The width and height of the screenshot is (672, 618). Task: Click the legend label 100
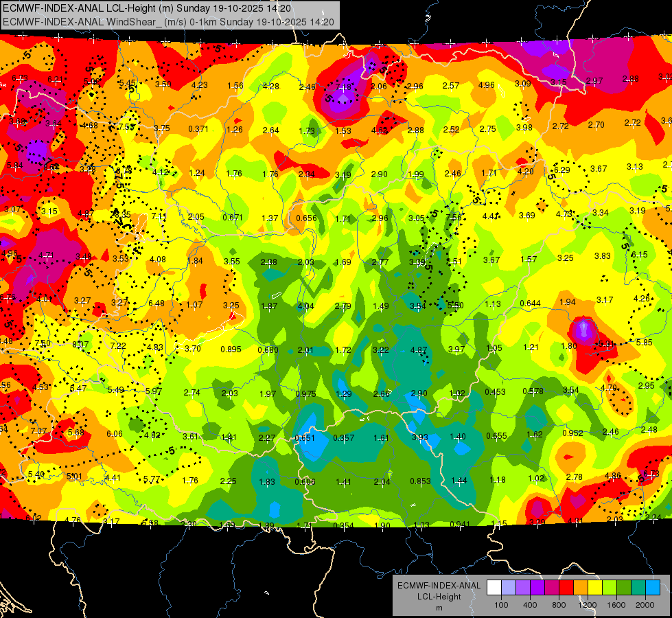click(x=501, y=605)
